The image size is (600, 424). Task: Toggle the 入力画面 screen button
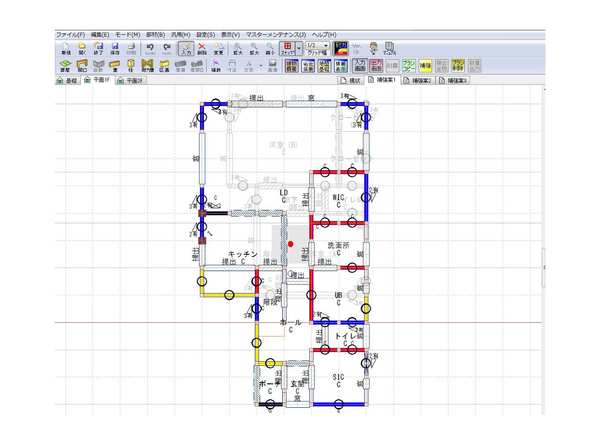[x=360, y=65]
